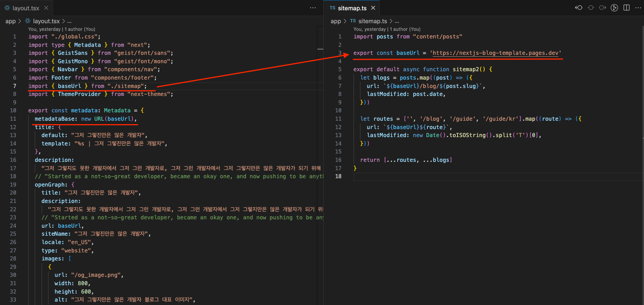Click line number 18 in sitemap.ts gutter
Viewport: 644px width, 305px height.
338,176
